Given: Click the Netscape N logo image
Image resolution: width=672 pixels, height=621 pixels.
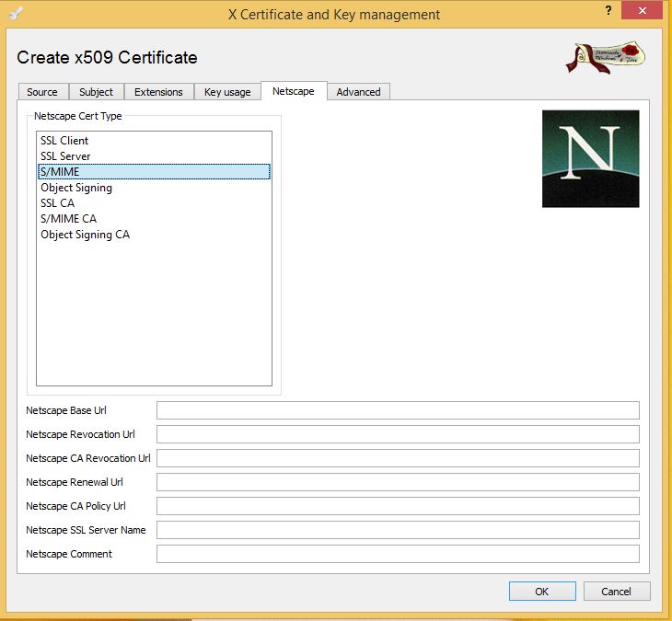Looking at the screenshot, I should pyautogui.click(x=591, y=159).
